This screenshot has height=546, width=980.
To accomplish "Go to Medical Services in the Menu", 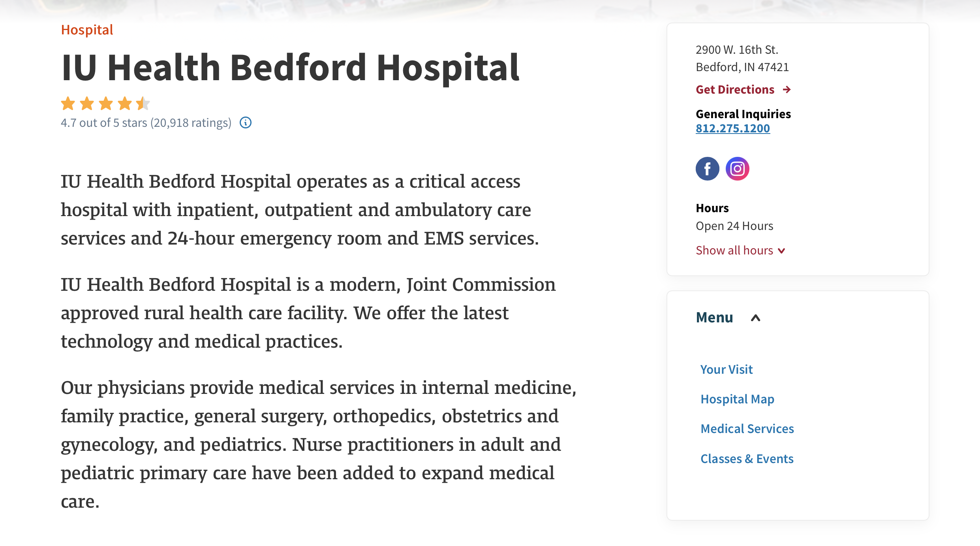I will (x=747, y=429).
